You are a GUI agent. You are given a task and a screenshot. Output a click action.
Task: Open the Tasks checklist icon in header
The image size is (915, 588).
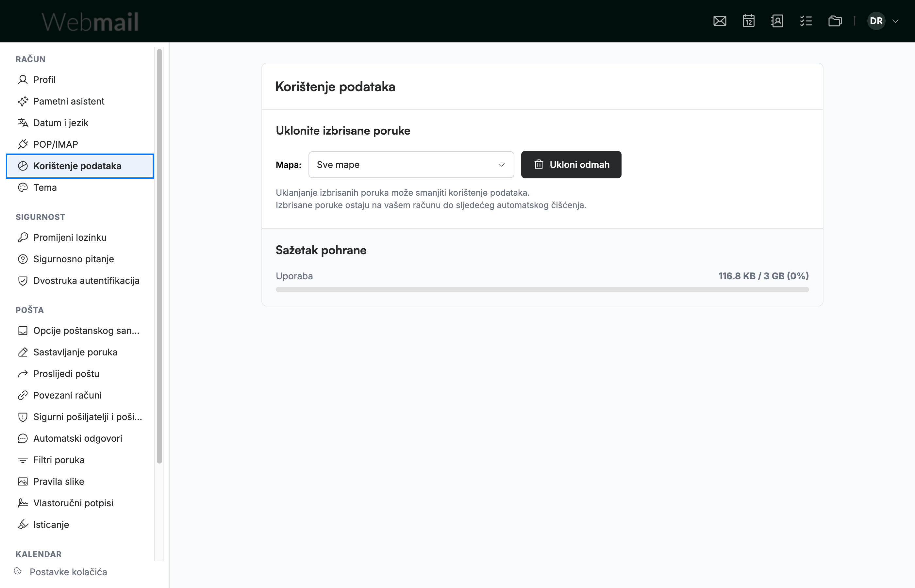point(806,21)
